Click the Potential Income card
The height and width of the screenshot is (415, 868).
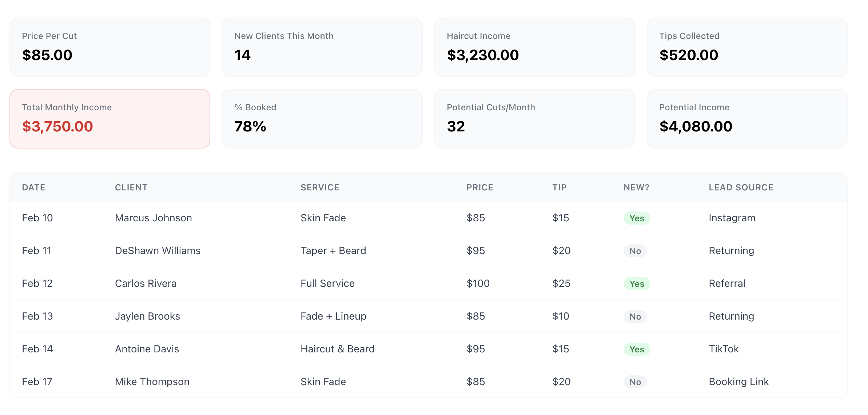coord(746,118)
